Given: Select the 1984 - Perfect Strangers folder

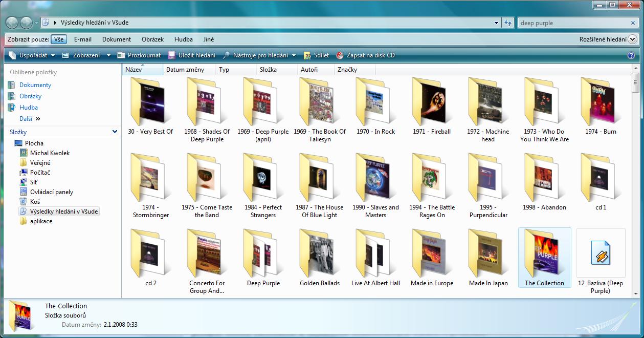Looking at the screenshot, I should click(263, 186).
